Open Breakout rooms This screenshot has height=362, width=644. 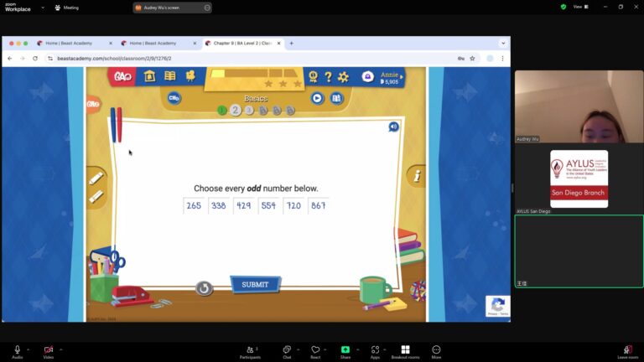(405, 352)
